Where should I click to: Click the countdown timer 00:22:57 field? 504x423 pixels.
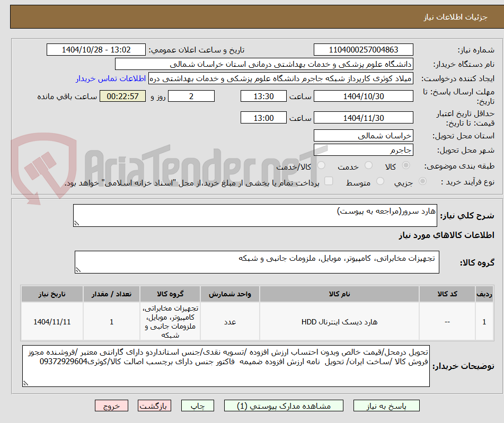click(122, 96)
